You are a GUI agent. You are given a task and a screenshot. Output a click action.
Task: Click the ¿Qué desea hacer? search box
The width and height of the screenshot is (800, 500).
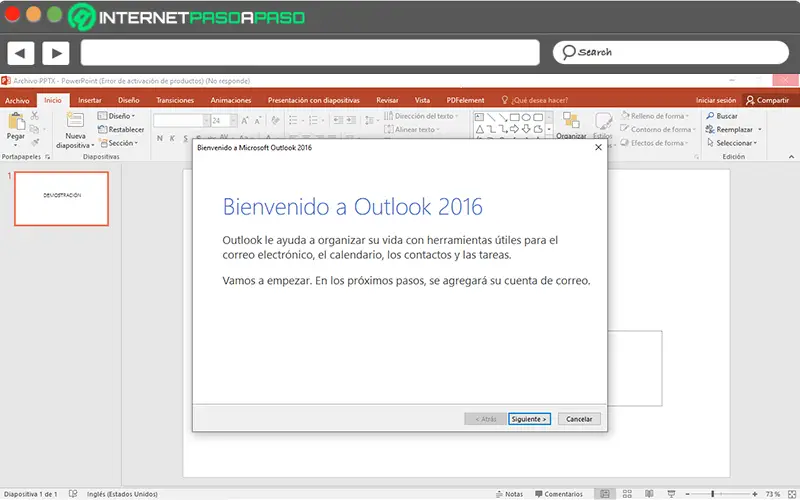[x=535, y=101]
